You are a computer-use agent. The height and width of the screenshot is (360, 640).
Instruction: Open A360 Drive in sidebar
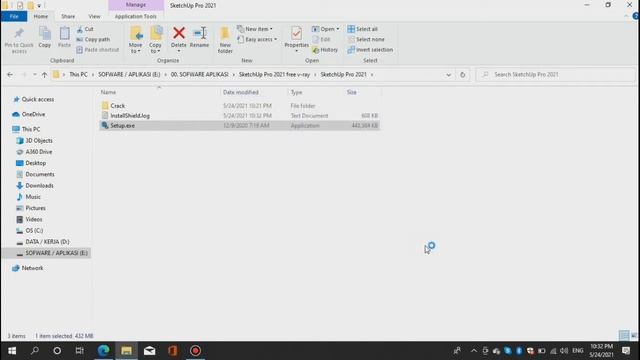(x=39, y=151)
